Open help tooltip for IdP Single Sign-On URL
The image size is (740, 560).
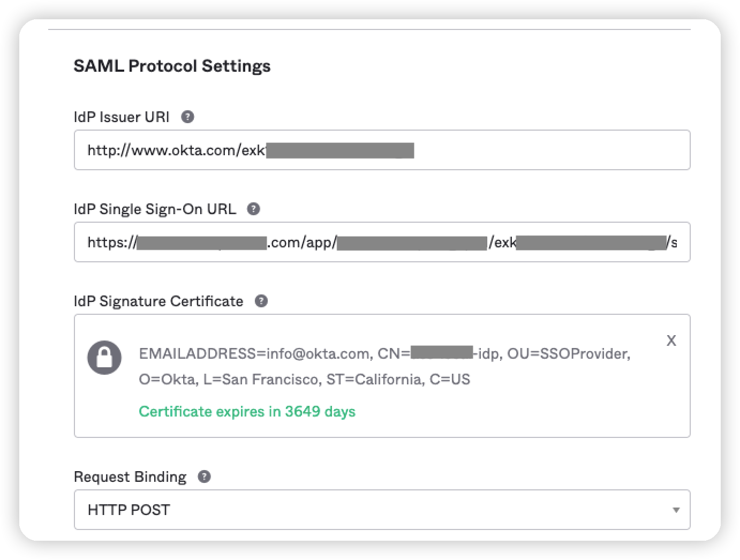pyautogui.click(x=254, y=209)
